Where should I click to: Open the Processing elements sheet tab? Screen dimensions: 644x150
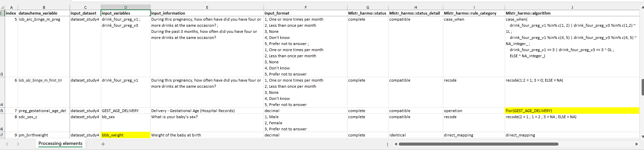coord(60,144)
